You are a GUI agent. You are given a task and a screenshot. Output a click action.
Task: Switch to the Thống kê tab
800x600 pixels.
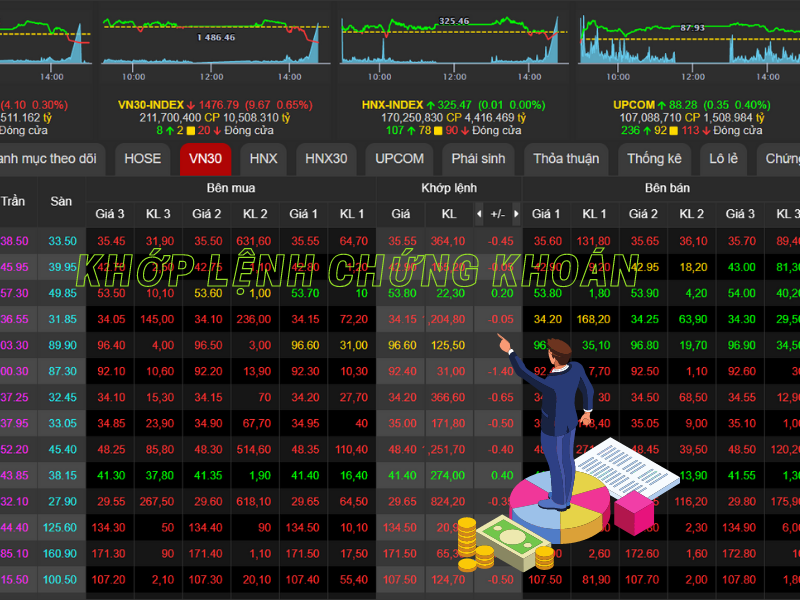(655, 159)
